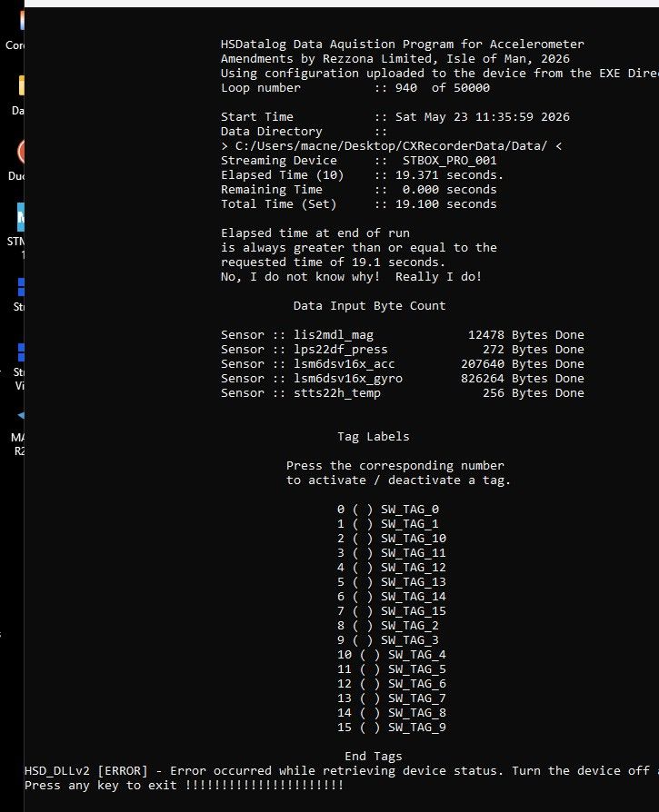Click the tag row "3 ( ) SW_TAG_11"
The width and height of the screenshot is (659, 812).
click(x=392, y=552)
